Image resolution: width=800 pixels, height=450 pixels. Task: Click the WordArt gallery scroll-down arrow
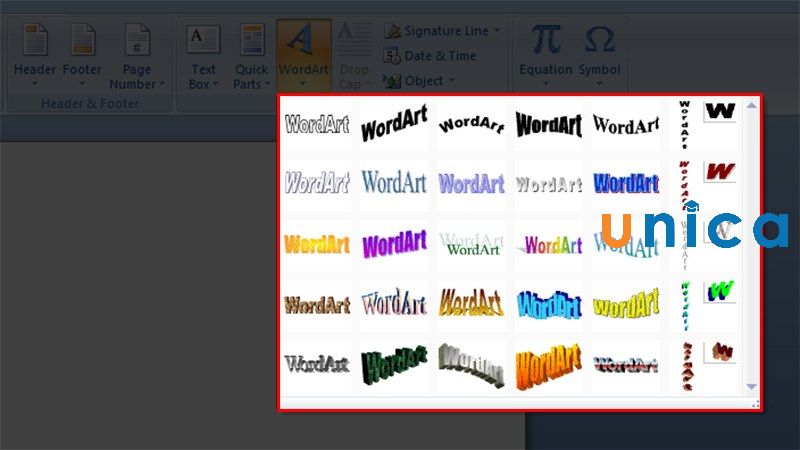[751, 387]
